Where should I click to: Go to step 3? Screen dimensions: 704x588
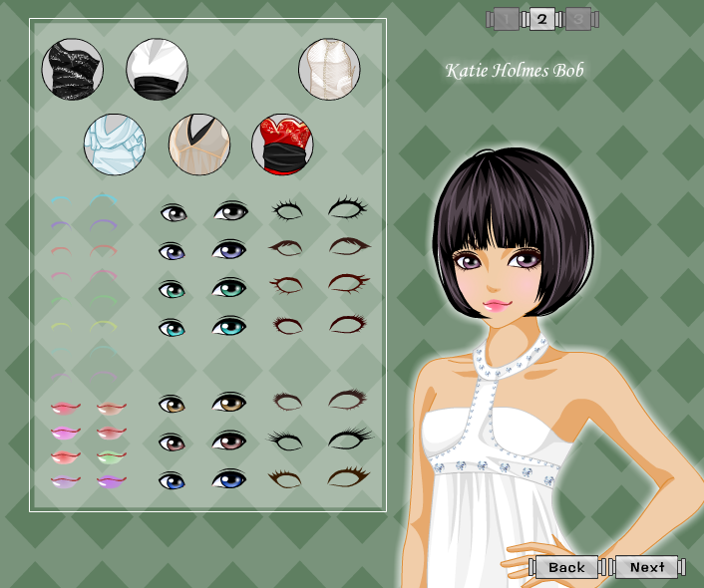click(578, 19)
